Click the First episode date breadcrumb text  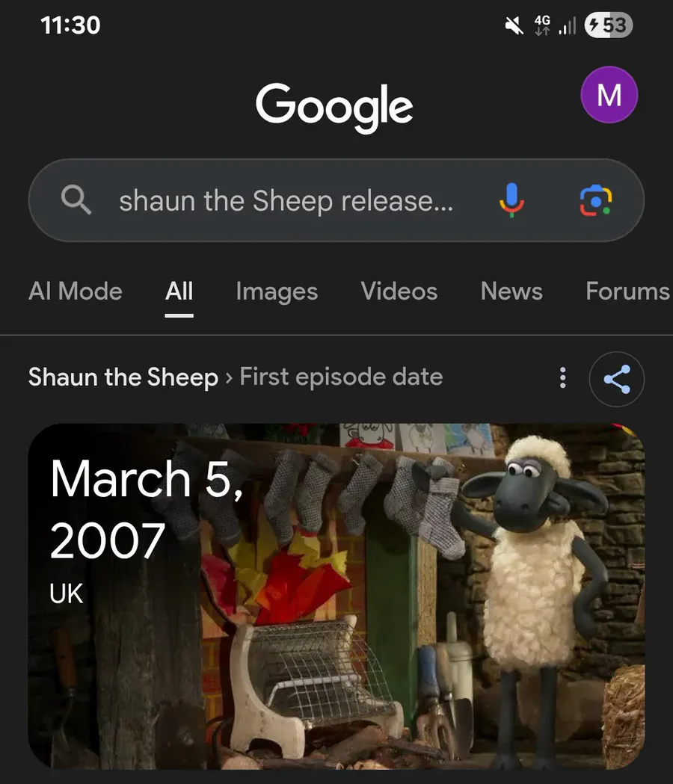[341, 377]
